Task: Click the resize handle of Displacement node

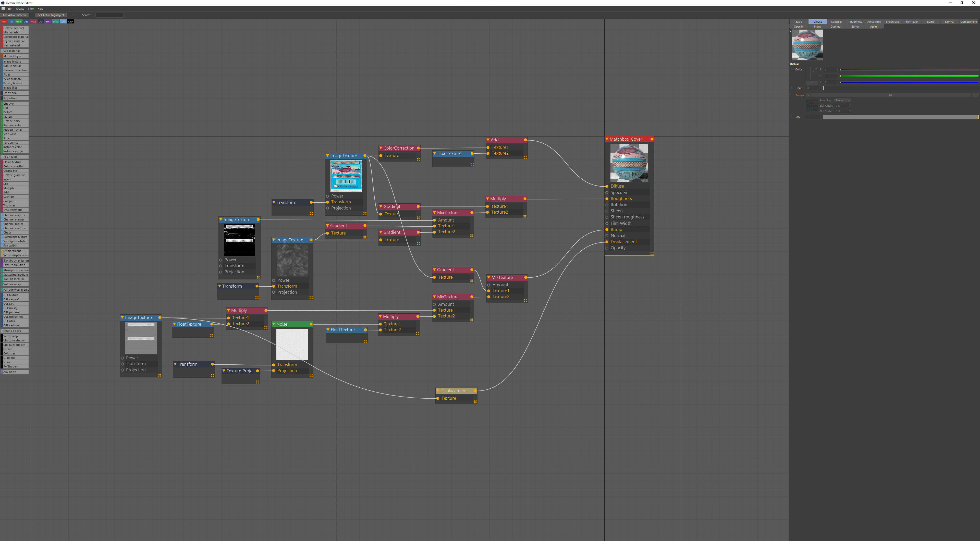Action: [x=475, y=402]
